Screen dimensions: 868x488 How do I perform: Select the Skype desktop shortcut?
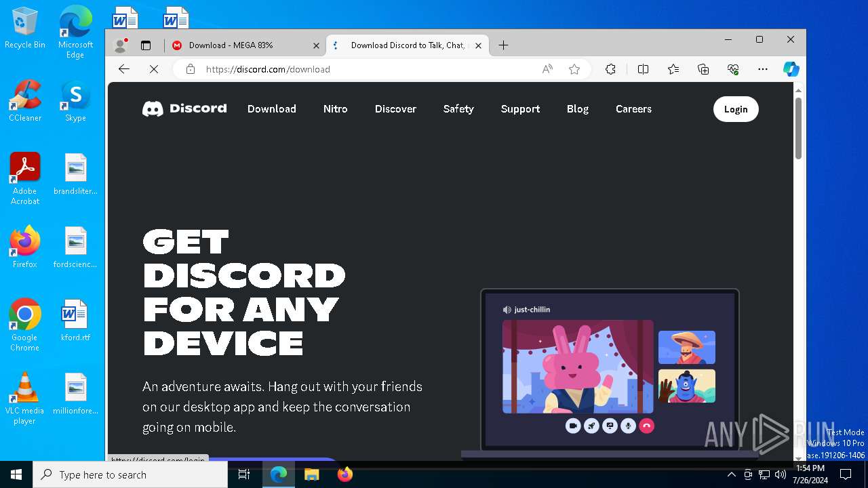coord(75,100)
